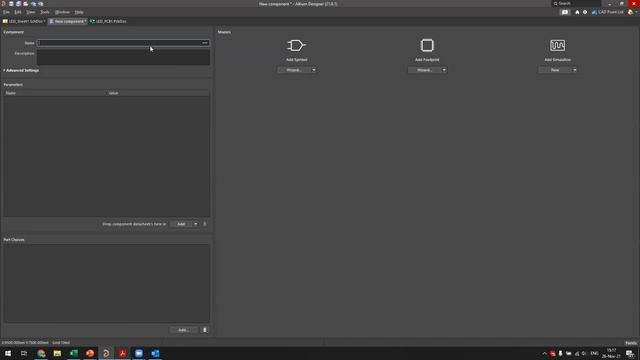The image size is (640, 360).
Task: Open Add Simulation New dropdown arrow
Action: tap(575, 70)
